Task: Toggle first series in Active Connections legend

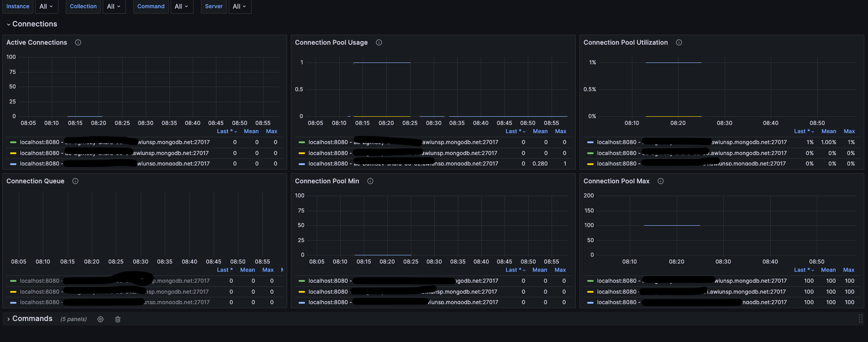Action: [x=115, y=142]
